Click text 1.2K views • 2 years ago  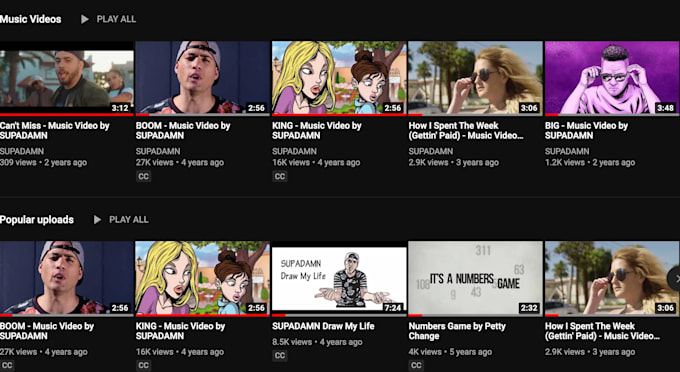(x=590, y=163)
